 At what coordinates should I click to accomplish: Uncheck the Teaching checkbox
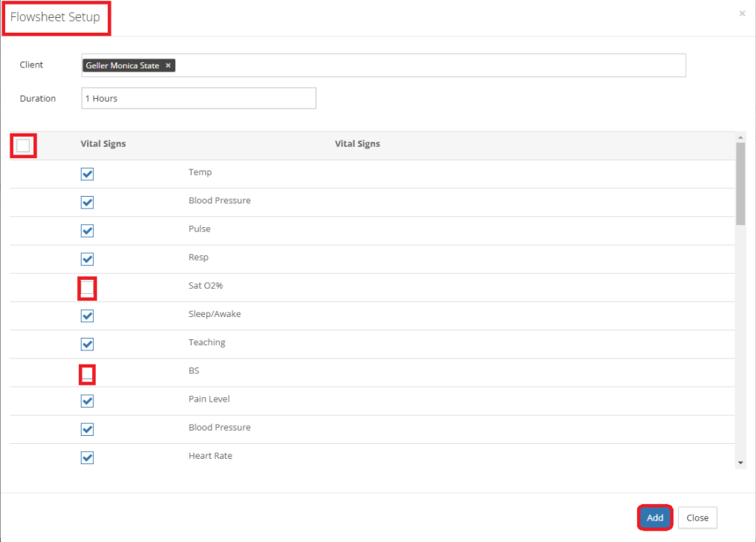point(87,344)
